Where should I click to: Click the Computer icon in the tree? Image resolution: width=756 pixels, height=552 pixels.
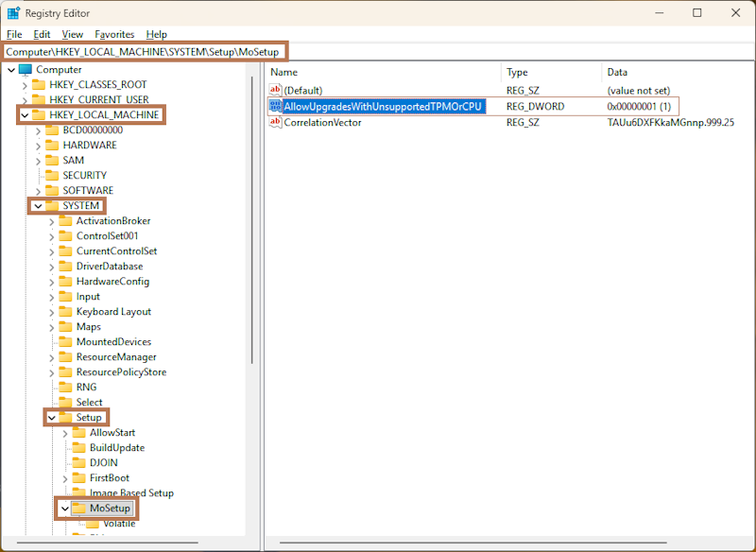click(25, 70)
